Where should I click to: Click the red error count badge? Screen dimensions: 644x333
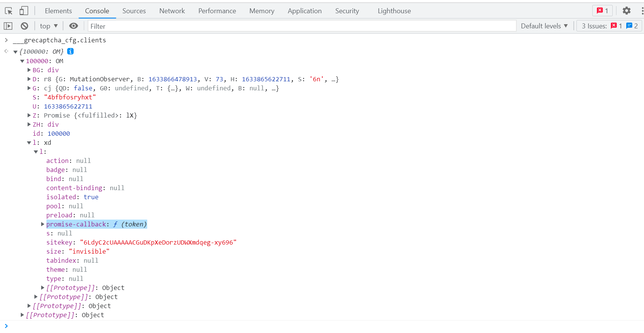602,11
